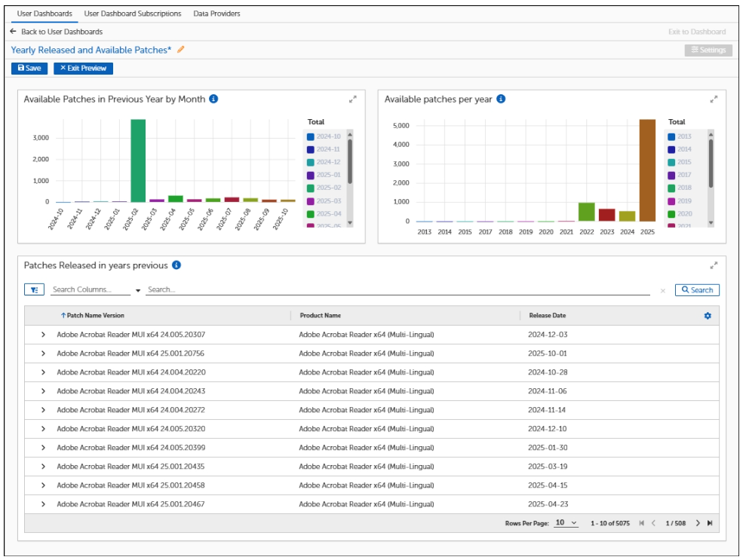Go to the last page of results
Screen dimensions: 743x560
click(x=710, y=523)
